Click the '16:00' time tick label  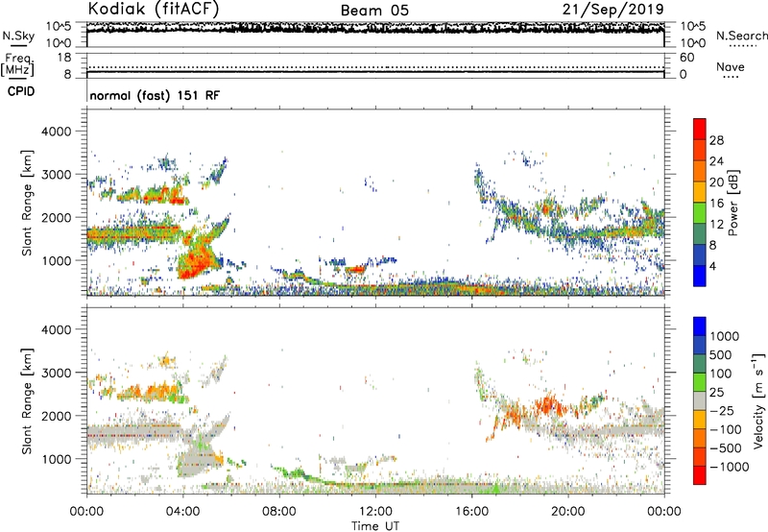click(471, 512)
